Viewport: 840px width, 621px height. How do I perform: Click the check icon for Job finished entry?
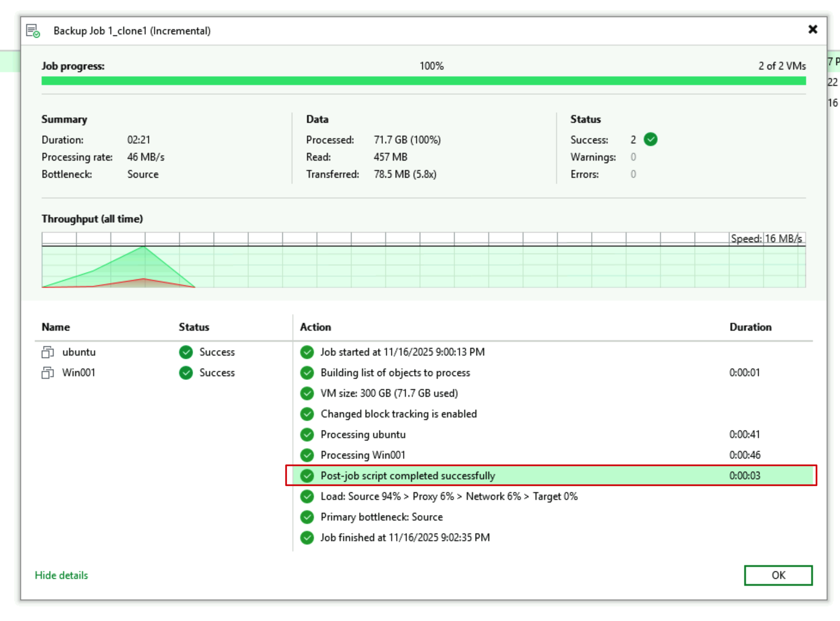307,538
